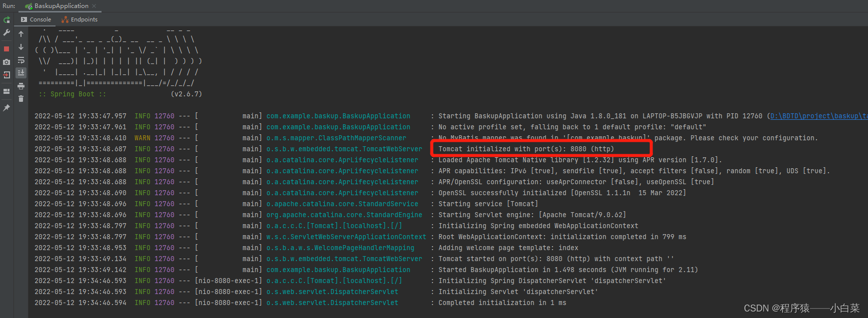Image resolution: width=868 pixels, height=318 pixels.
Task: Pin the run tab with pin icon
Action: 6,107
